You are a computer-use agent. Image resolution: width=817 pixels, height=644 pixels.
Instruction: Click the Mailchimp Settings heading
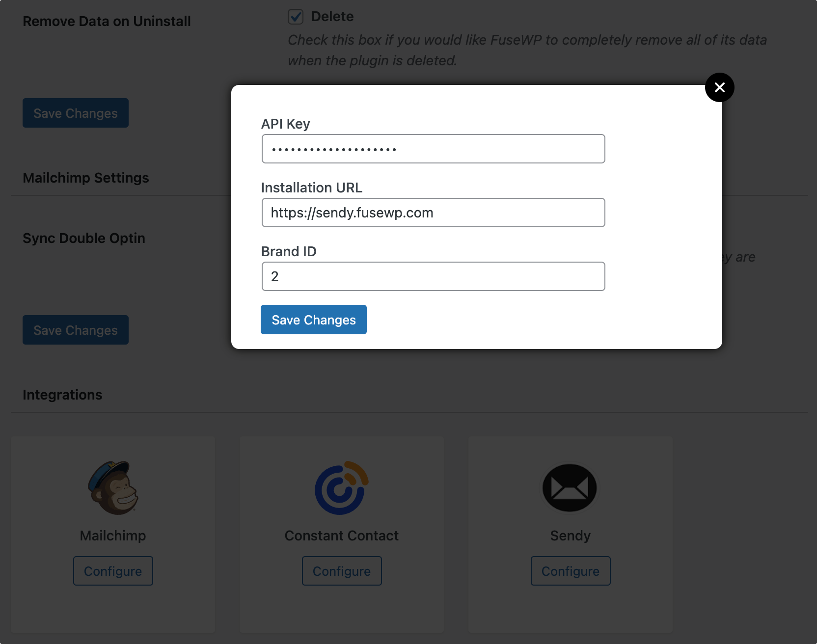(x=86, y=178)
